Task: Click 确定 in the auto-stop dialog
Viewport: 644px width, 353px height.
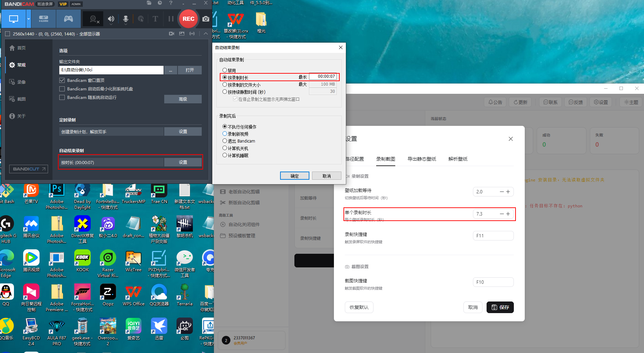Action: [294, 176]
